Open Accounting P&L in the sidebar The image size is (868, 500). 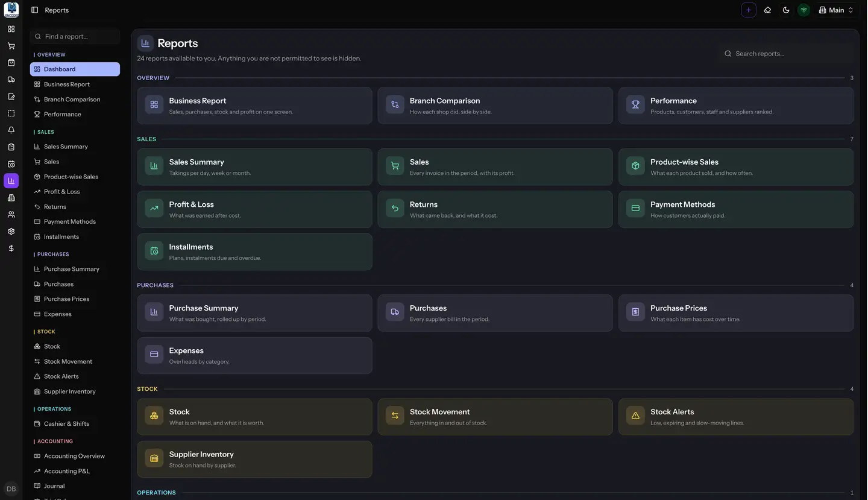[x=75, y=472]
